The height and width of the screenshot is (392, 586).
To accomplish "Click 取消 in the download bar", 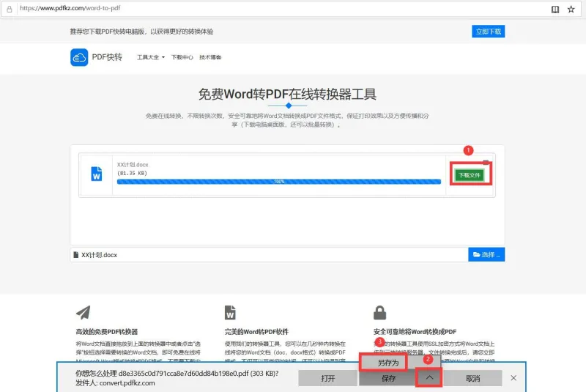I will [472, 379].
